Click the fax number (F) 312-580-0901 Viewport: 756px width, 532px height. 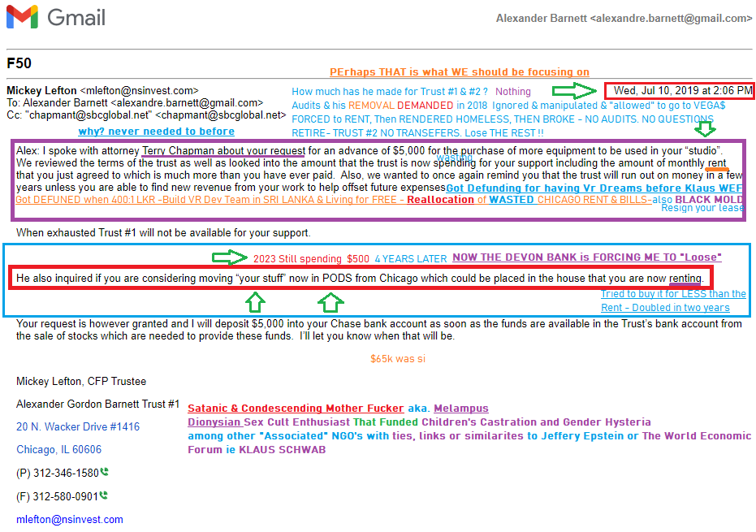pyautogui.click(x=57, y=496)
